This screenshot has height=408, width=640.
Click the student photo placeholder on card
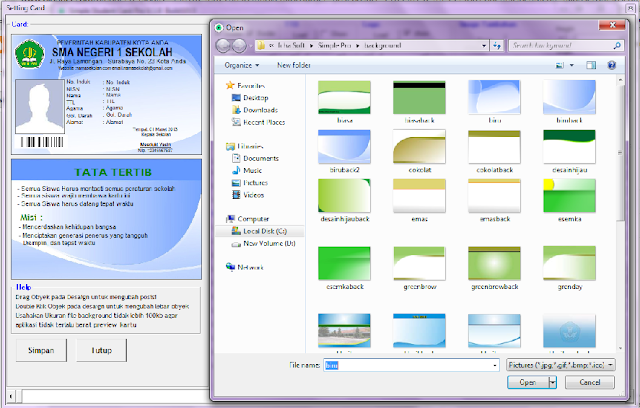(x=40, y=106)
